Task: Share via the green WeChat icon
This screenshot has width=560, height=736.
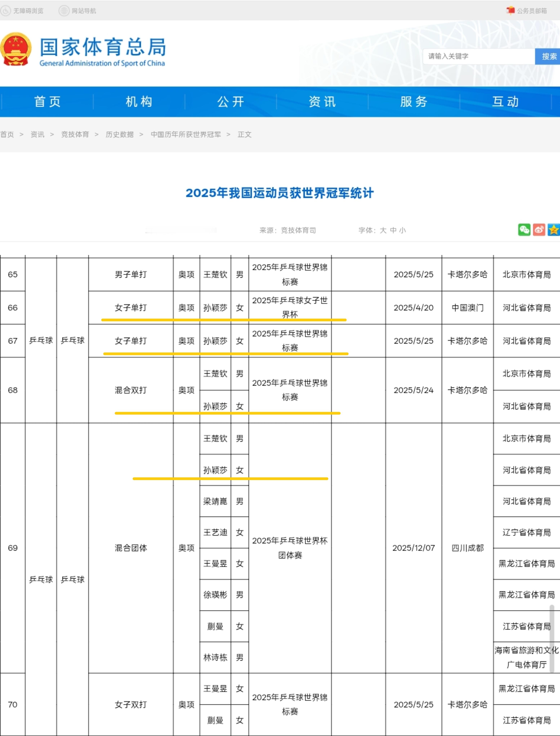Action: point(524,230)
